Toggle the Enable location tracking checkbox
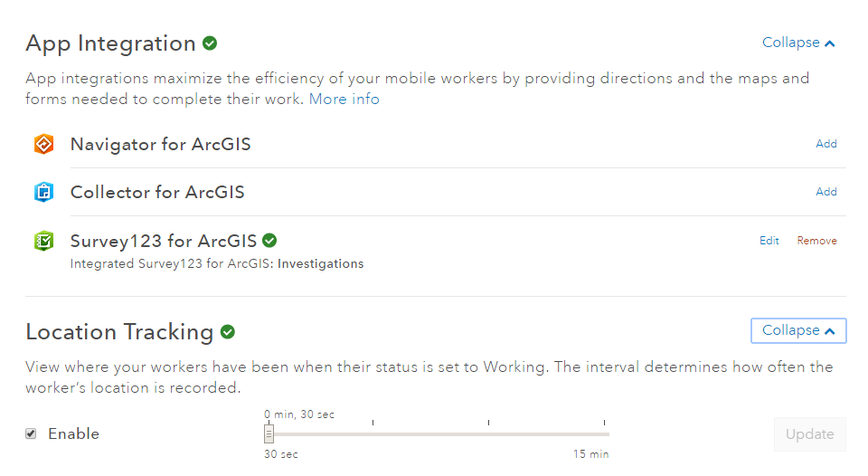The height and width of the screenshot is (476, 868). point(31,433)
